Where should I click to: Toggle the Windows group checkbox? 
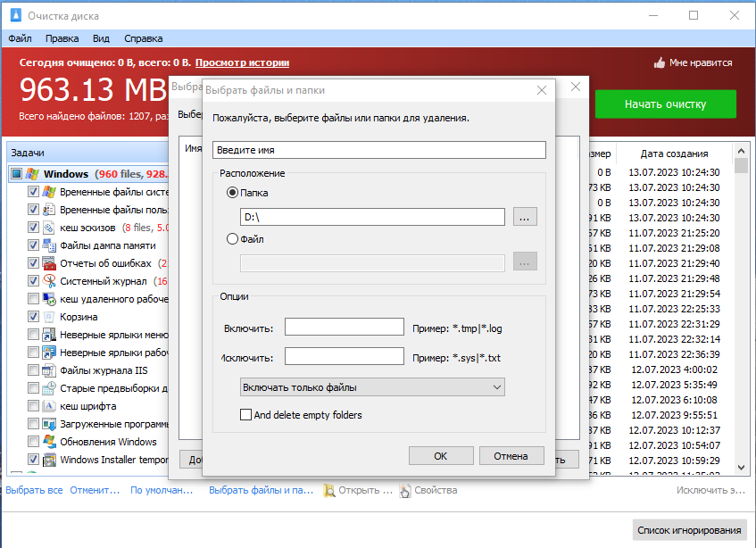point(17,173)
